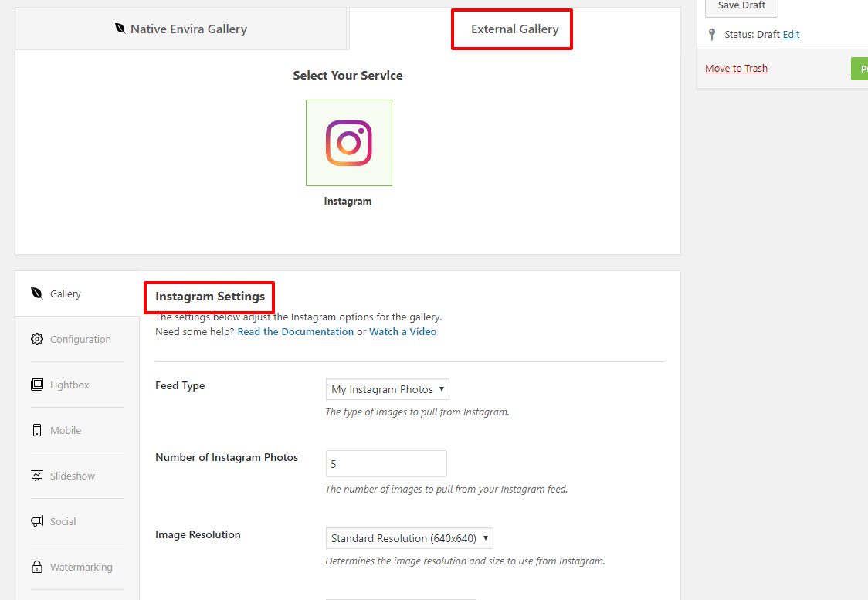Open the Slideshow settings tab
The image size is (868, 600).
[77, 476]
